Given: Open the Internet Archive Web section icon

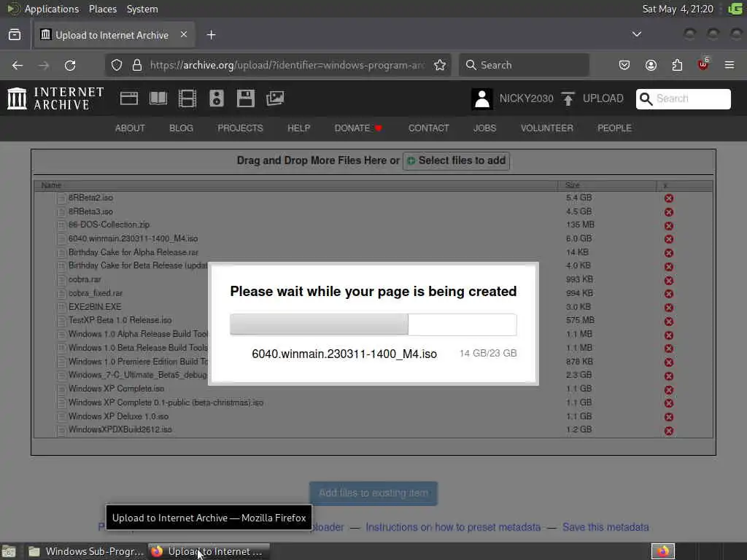Looking at the screenshot, I should [128, 98].
